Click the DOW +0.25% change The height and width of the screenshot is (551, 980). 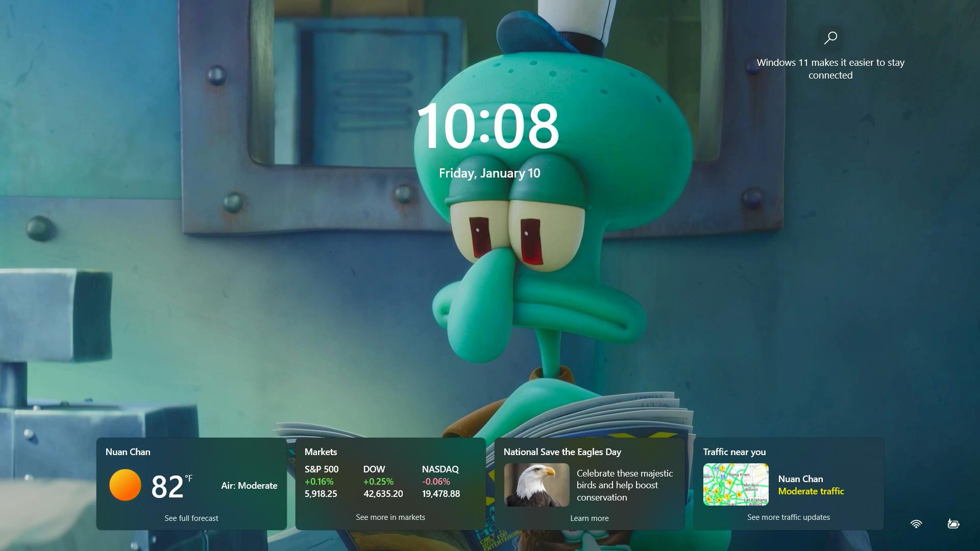(378, 482)
